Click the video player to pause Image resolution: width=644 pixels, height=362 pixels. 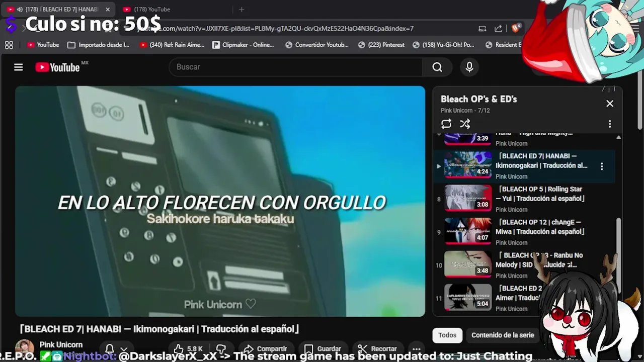[x=220, y=201]
